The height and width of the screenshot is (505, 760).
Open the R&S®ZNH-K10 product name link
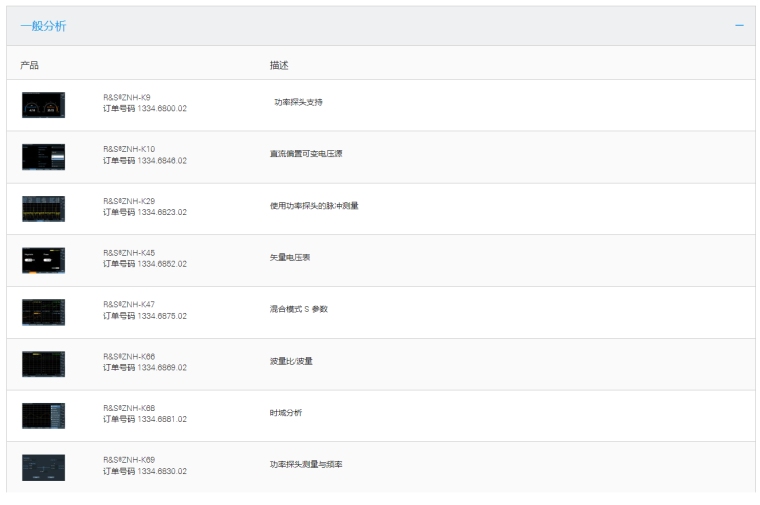[129, 149]
